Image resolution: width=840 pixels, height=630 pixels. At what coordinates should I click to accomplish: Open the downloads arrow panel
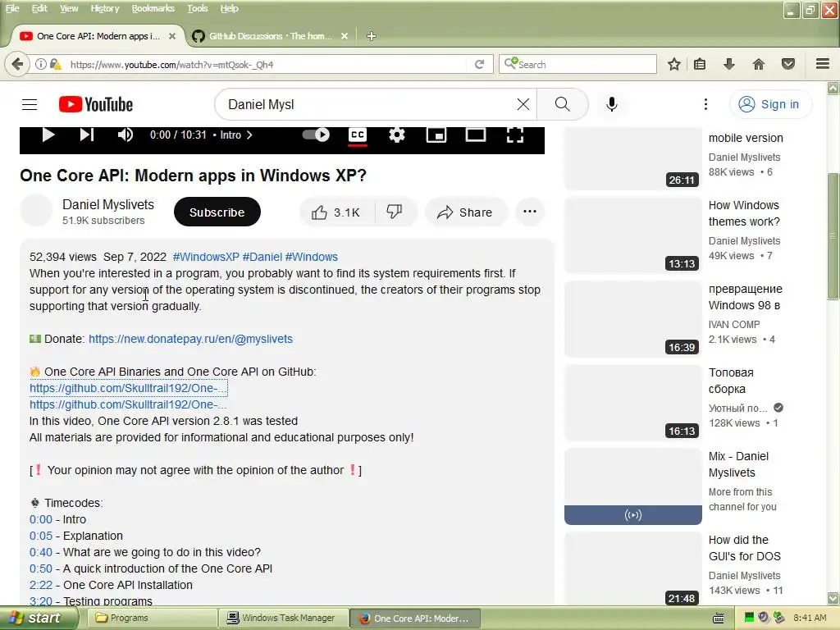[x=729, y=64]
